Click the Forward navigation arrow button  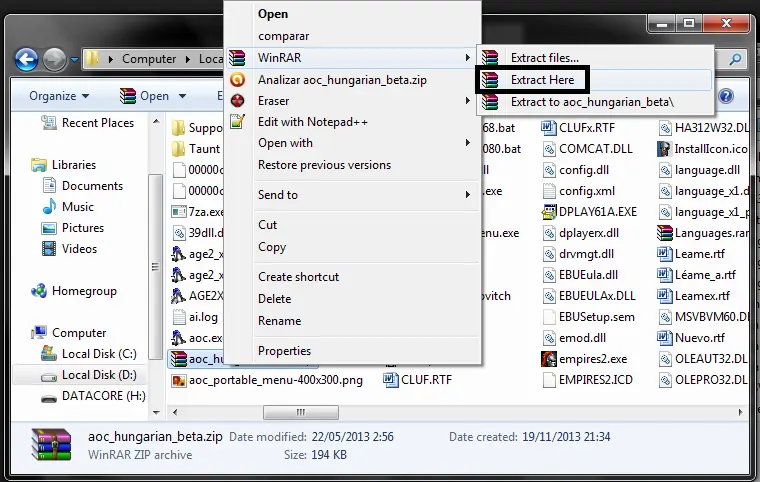click(x=54, y=59)
